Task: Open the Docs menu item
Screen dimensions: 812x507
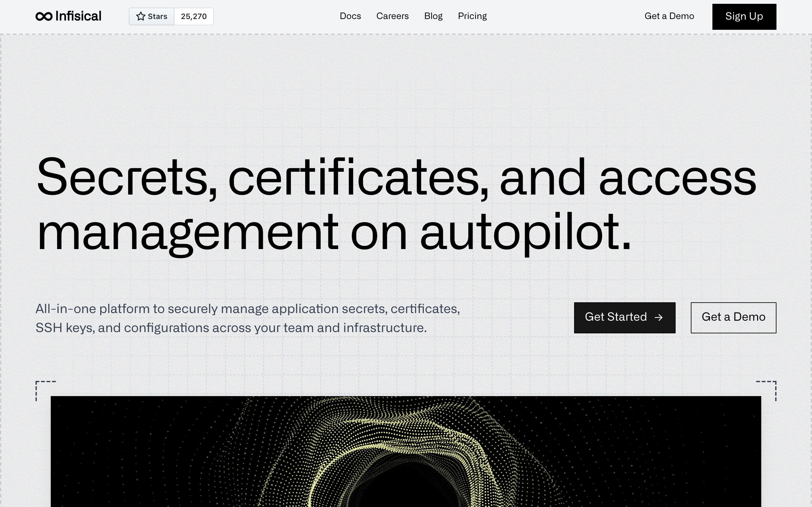Action: tap(350, 16)
